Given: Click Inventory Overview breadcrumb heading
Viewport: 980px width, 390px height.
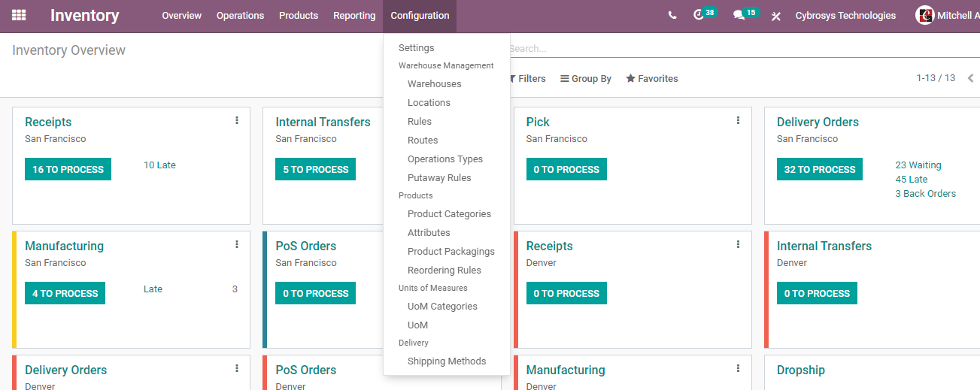Looking at the screenshot, I should [x=68, y=50].
